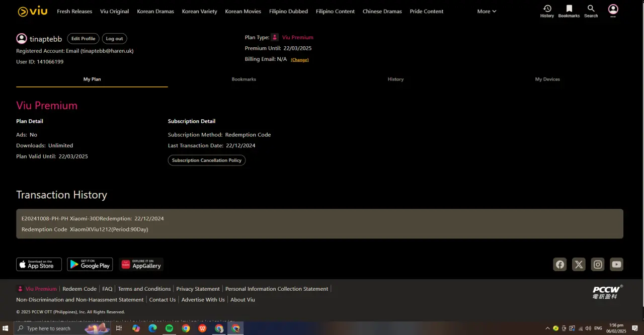Image resolution: width=644 pixels, height=335 pixels.
Task: Click Change billing email link
Action: click(300, 60)
